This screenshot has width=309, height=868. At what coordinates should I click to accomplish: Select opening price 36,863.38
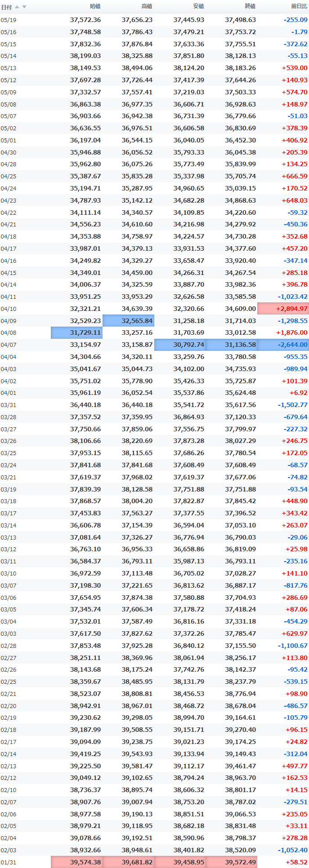point(85,104)
